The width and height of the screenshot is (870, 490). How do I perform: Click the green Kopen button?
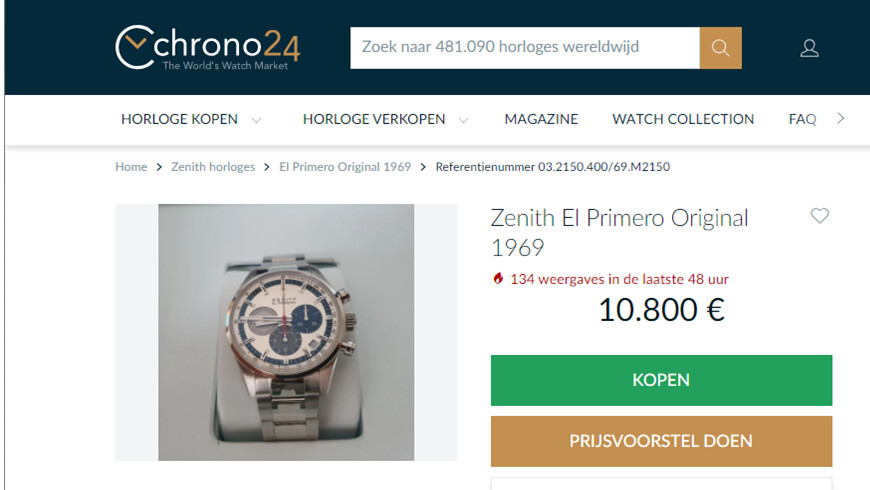click(661, 380)
